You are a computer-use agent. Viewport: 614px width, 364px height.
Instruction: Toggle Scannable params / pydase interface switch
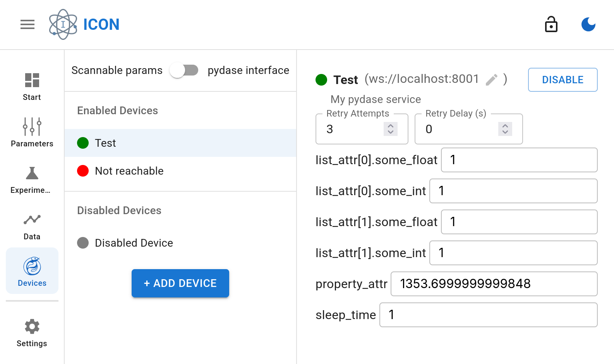[184, 70]
